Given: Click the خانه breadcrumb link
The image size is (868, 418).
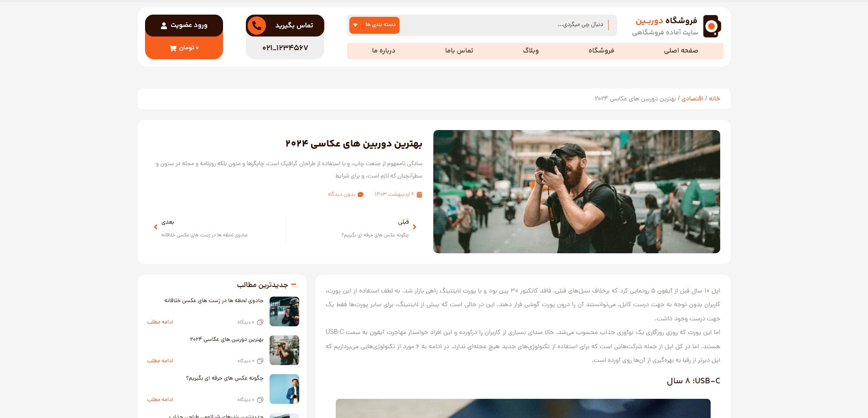Looking at the screenshot, I should point(714,99).
